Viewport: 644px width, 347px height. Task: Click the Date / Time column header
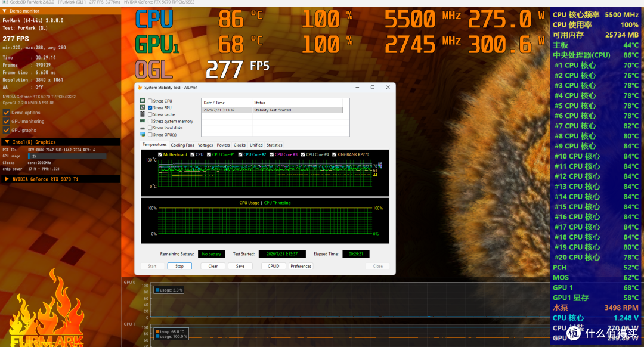coord(227,103)
